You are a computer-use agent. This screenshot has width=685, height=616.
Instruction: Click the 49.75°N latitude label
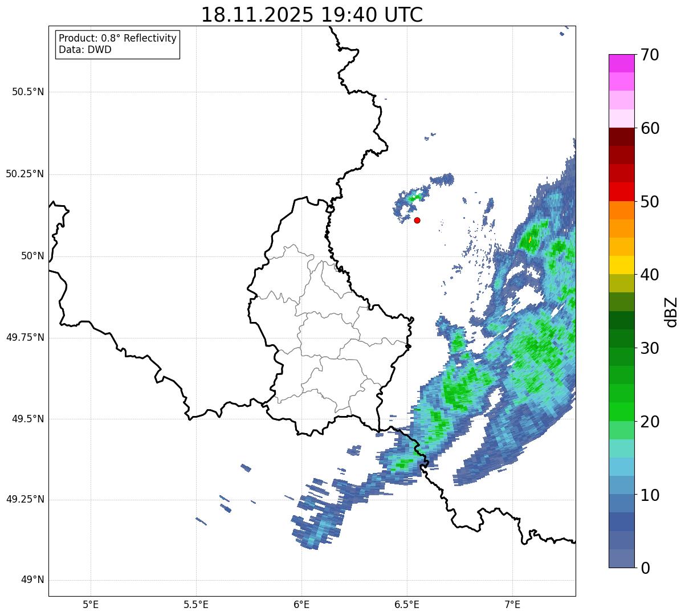pos(25,337)
